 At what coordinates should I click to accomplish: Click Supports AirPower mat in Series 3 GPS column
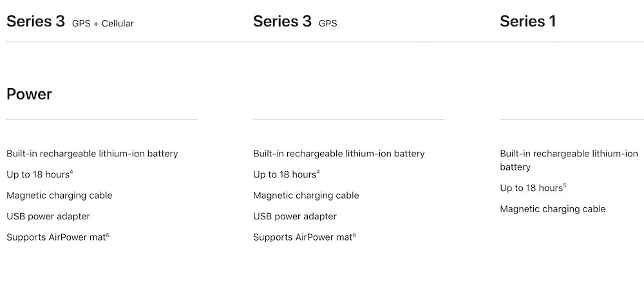point(303,237)
